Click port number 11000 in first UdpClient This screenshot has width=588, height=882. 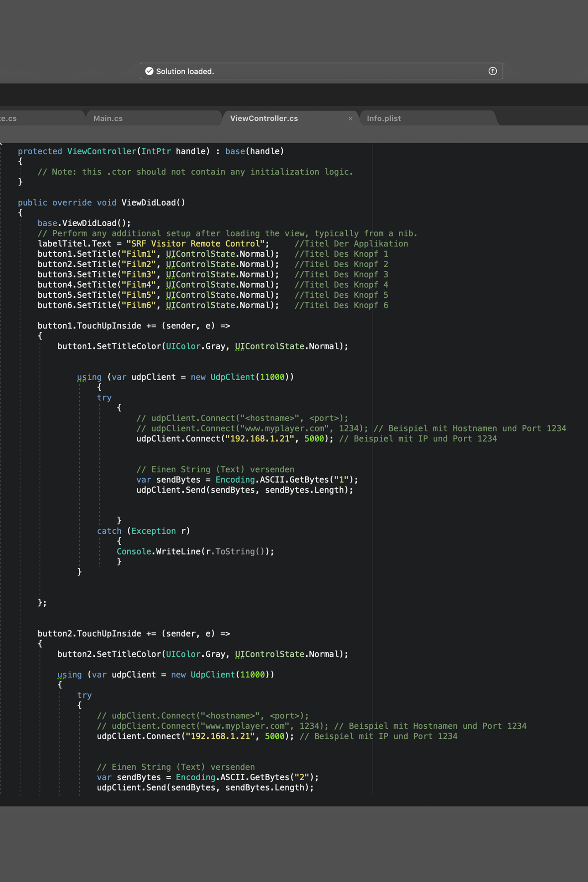pos(272,377)
